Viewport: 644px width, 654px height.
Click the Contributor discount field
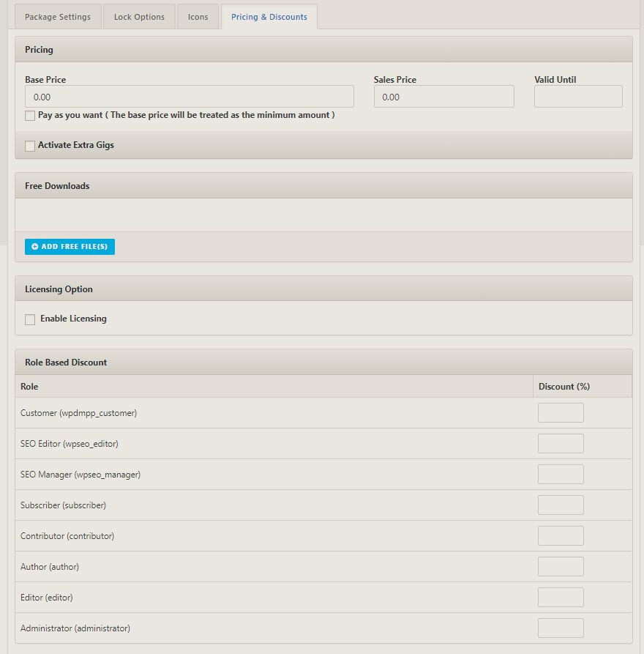point(560,535)
